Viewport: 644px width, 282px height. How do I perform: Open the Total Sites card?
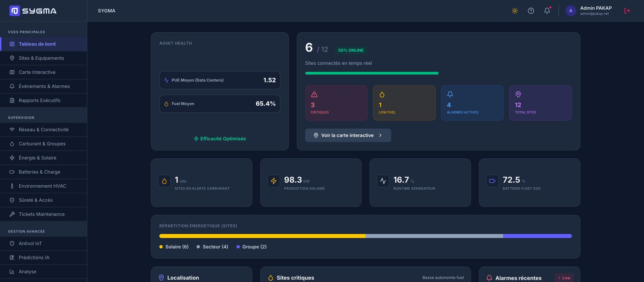coord(540,103)
